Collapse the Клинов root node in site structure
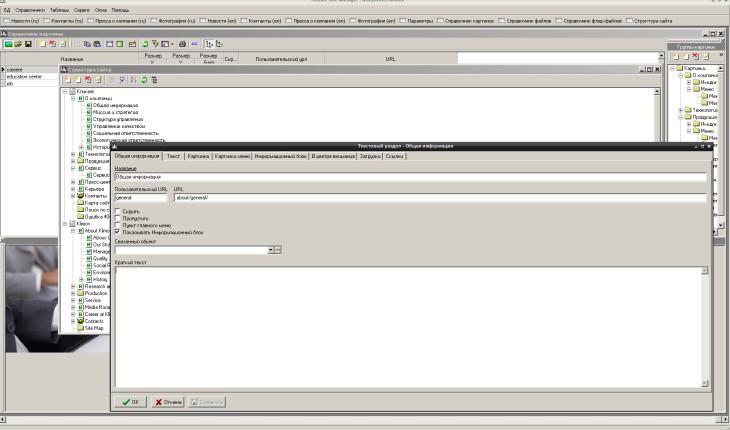 [x=65, y=91]
